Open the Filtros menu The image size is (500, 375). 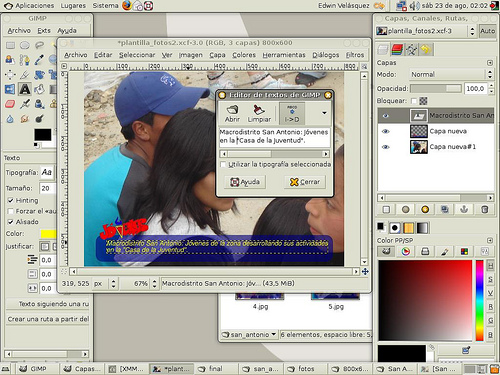click(355, 55)
